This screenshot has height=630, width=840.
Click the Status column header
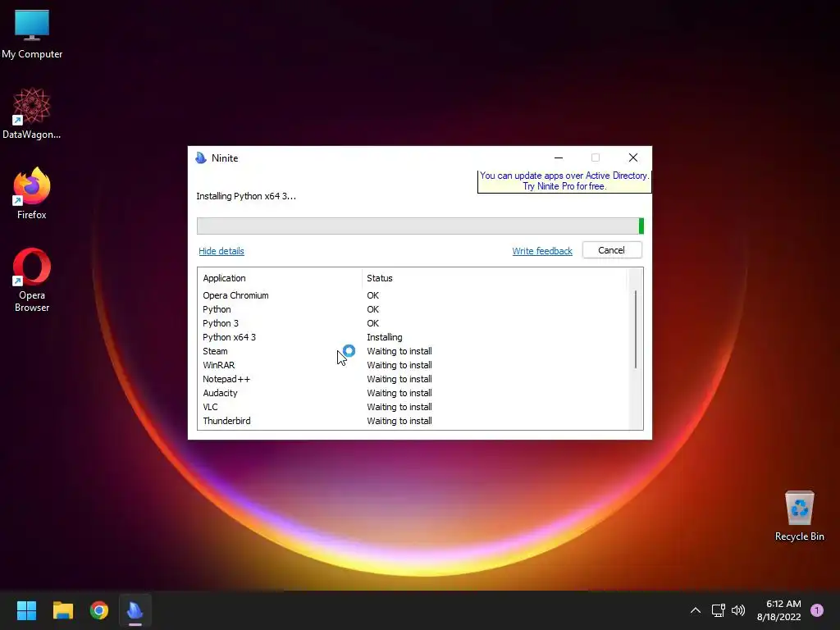pyautogui.click(x=494, y=278)
